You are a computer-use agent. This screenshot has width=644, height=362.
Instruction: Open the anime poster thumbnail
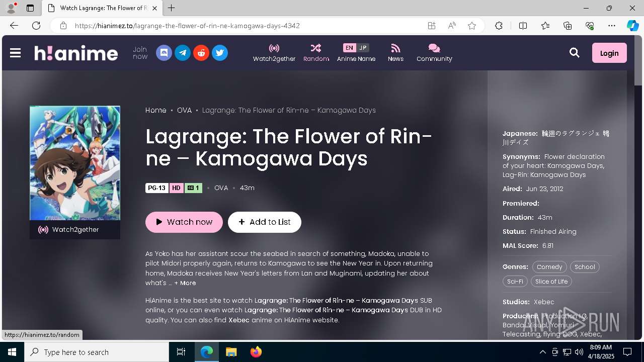[75, 163]
